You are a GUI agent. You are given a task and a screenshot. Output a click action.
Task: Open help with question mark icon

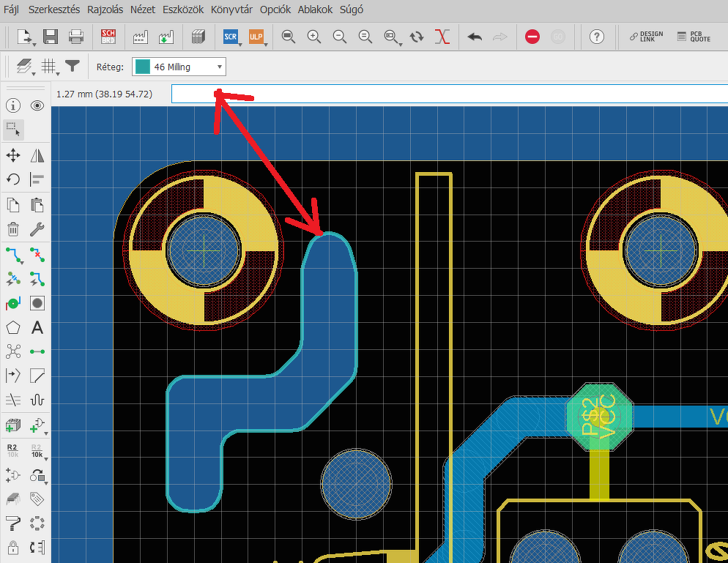click(597, 37)
